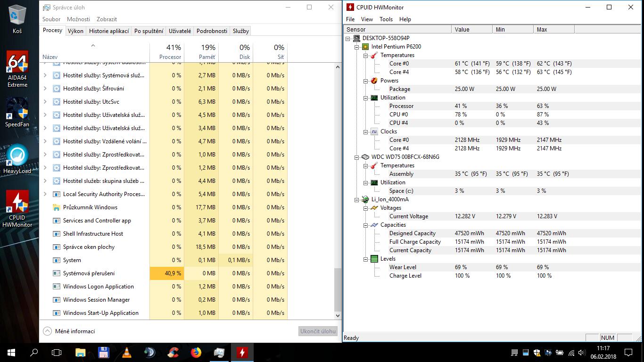
Task: Select the CPUID HWMonitor desktop shortcut
Action: [x=17, y=209]
